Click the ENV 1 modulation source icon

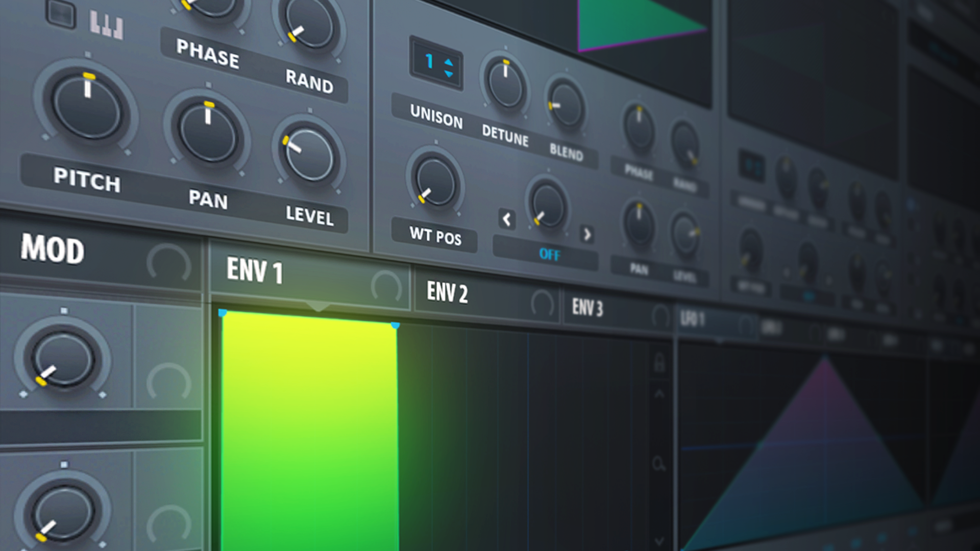(386, 286)
